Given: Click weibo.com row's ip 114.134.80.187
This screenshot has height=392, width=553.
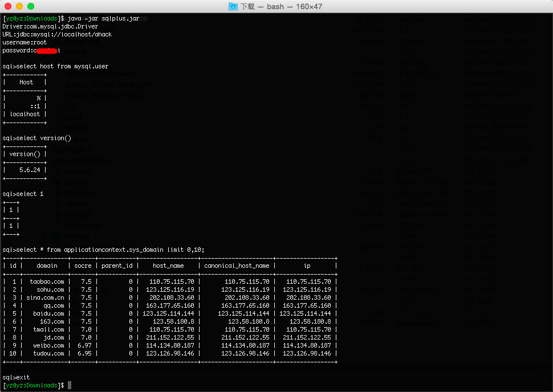Looking at the screenshot, I should (x=307, y=345).
